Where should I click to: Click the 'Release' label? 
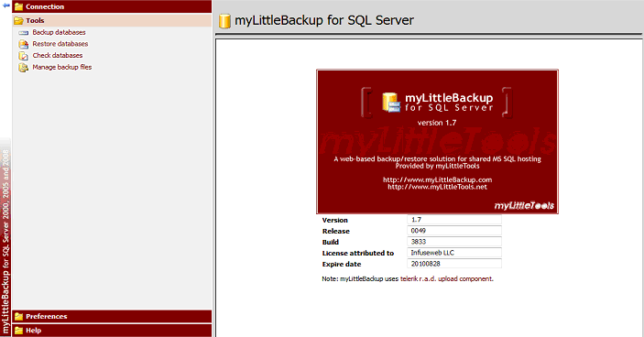coord(336,231)
